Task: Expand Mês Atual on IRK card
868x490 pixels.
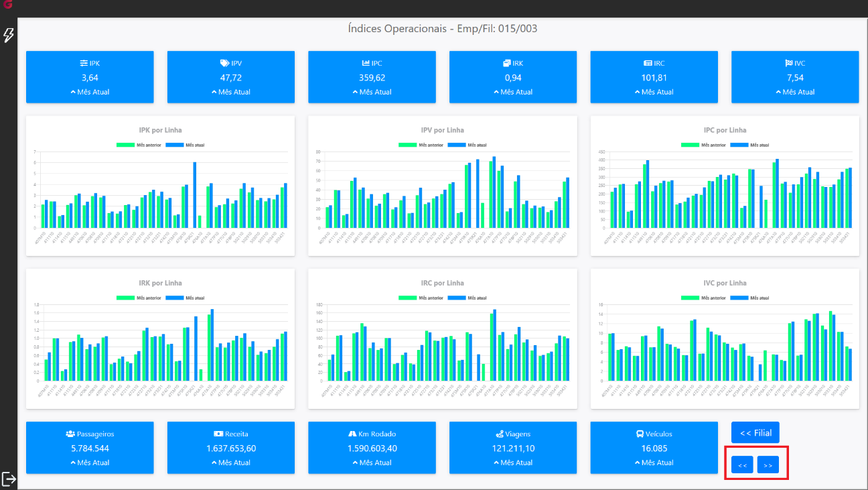Action: tap(513, 92)
